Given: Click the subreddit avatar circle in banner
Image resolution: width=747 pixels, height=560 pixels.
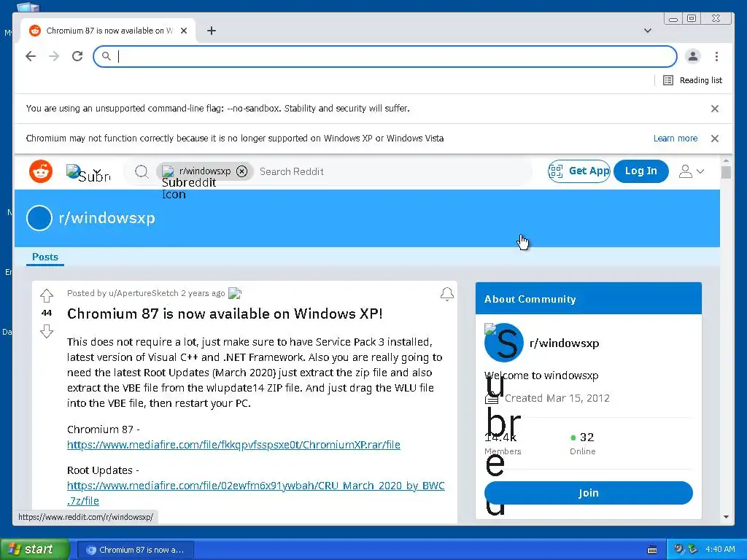Looking at the screenshot, I should coord(39,218).
